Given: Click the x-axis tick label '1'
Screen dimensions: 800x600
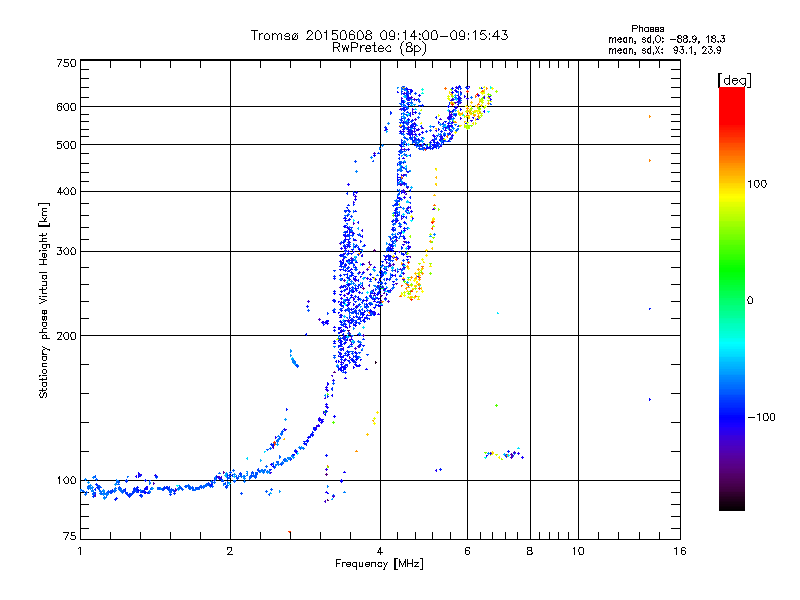Looking at the screenshot, I should [80, 551].
